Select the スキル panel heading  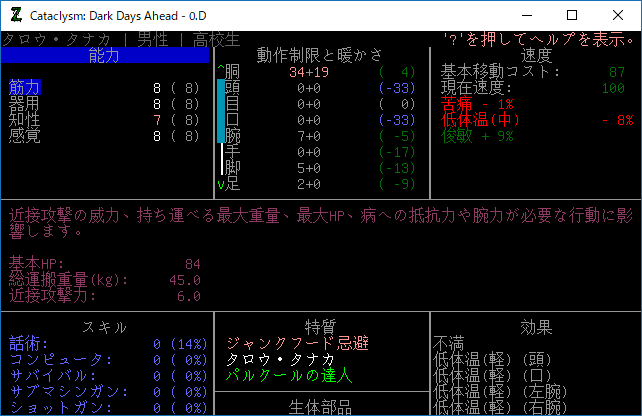104,327
